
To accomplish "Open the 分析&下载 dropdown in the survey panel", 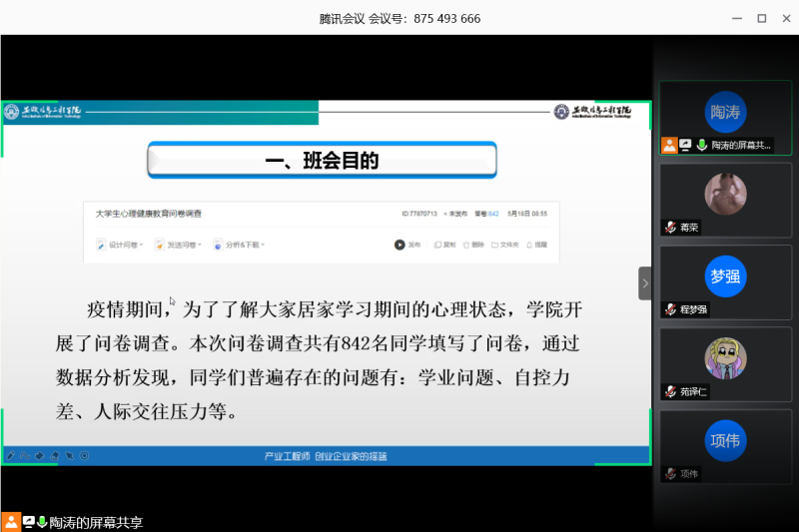I will click(x=240, y=245).
